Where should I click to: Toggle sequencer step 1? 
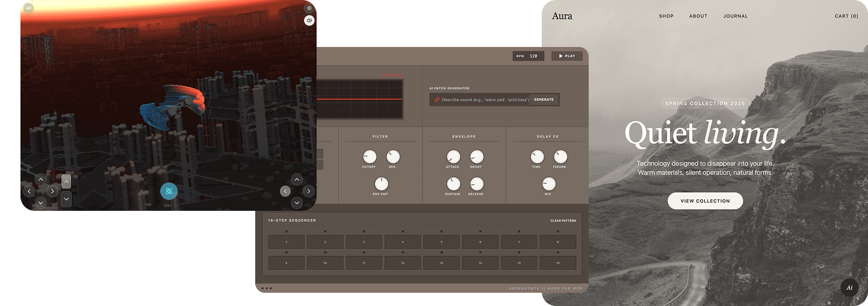(x=287, y=242)
